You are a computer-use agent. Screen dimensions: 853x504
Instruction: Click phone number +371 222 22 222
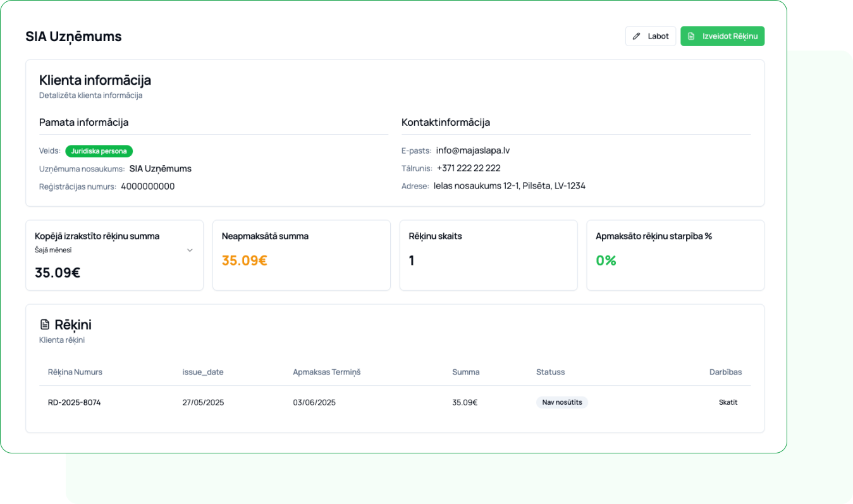[469, 168]
